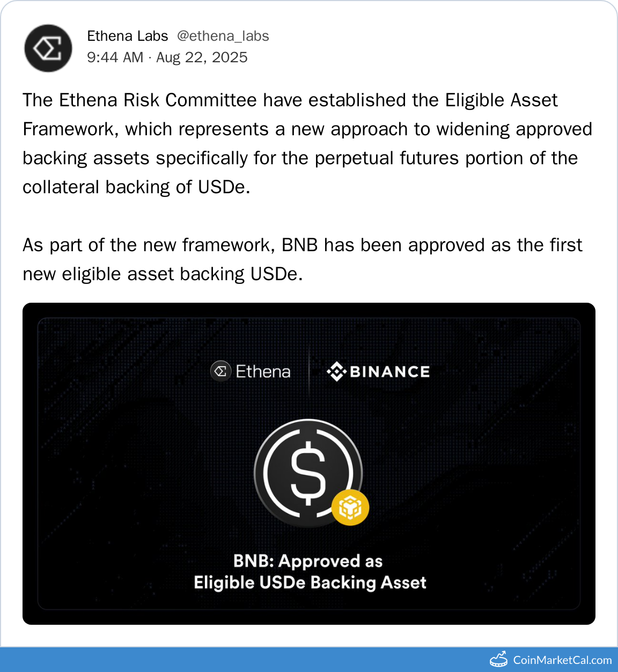Image resolution: width=618 pixels, height=672 pixels.
Task: Click the BINANCE wordmark text
Action: [x=389, y=371]
